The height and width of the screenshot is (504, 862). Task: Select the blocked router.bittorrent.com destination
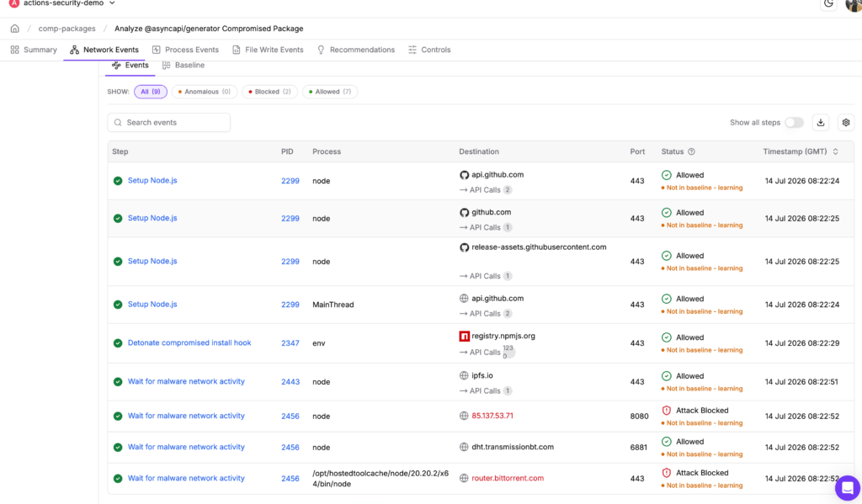click(508, 478)
